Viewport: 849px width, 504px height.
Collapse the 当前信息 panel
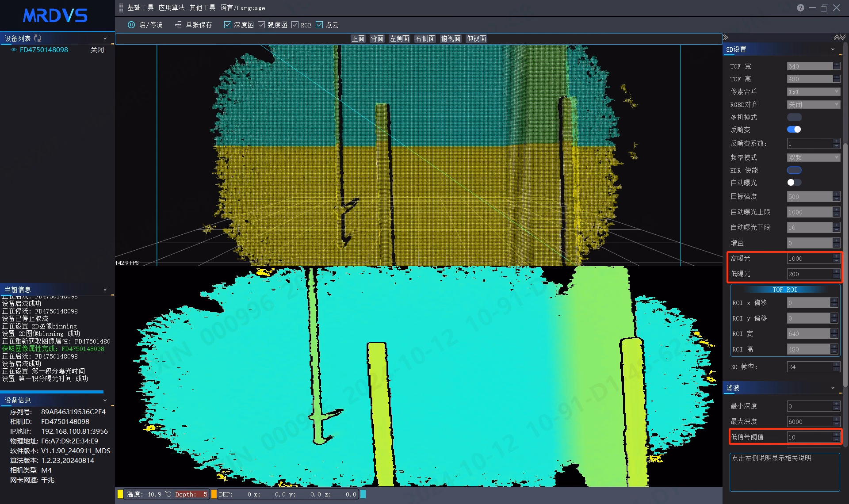coord(105,290)
